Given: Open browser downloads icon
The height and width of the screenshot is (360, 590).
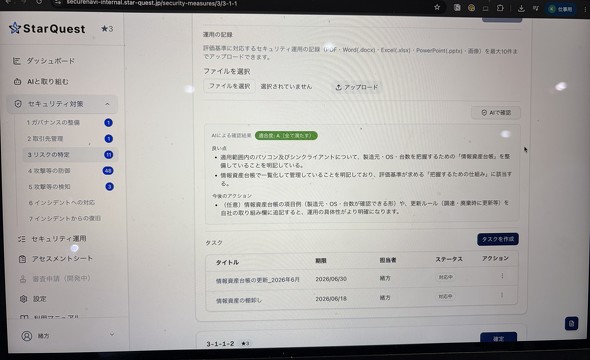Looking at the screenshot, I should pos(521,8).
